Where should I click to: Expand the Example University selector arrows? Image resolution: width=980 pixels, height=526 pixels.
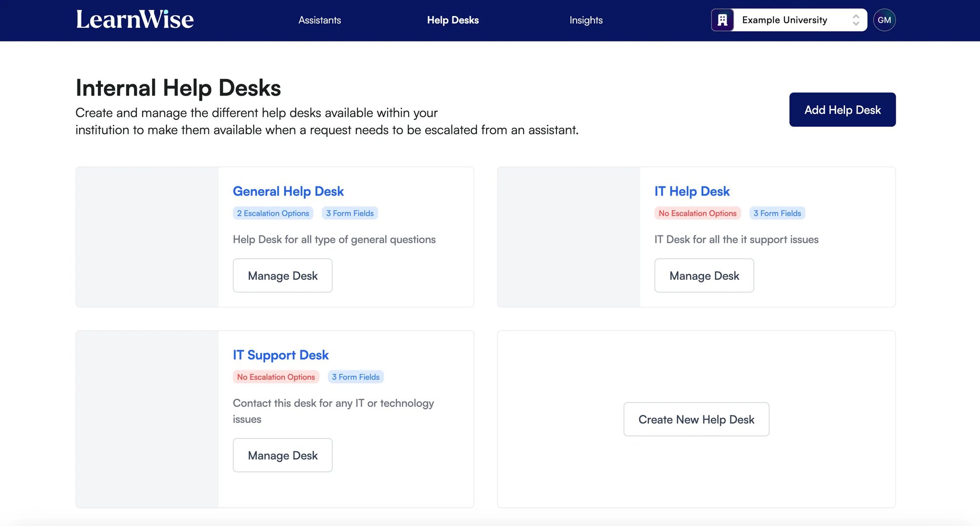(x=856, y=20)
